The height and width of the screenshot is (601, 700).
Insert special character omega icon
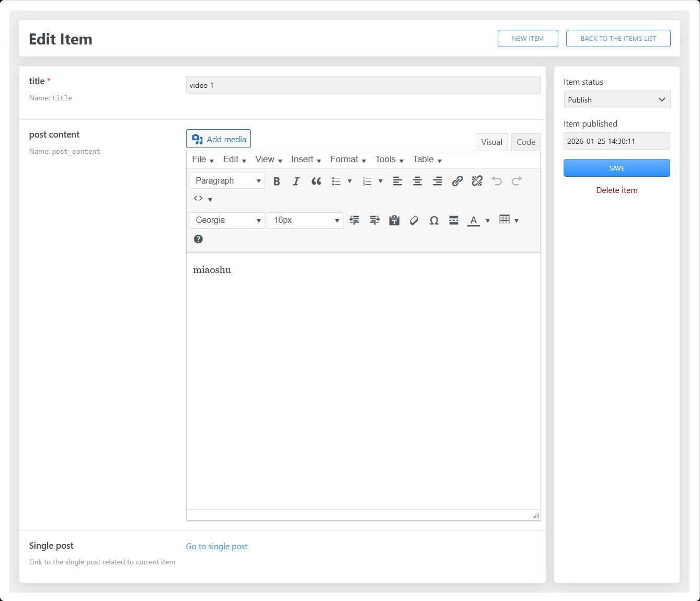tap(434, 220)
